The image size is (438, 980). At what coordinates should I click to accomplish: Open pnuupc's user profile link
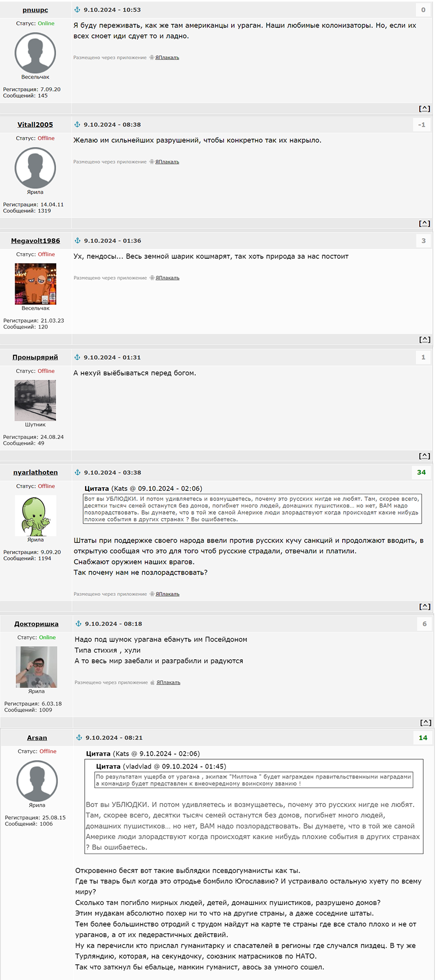(35, 10)
